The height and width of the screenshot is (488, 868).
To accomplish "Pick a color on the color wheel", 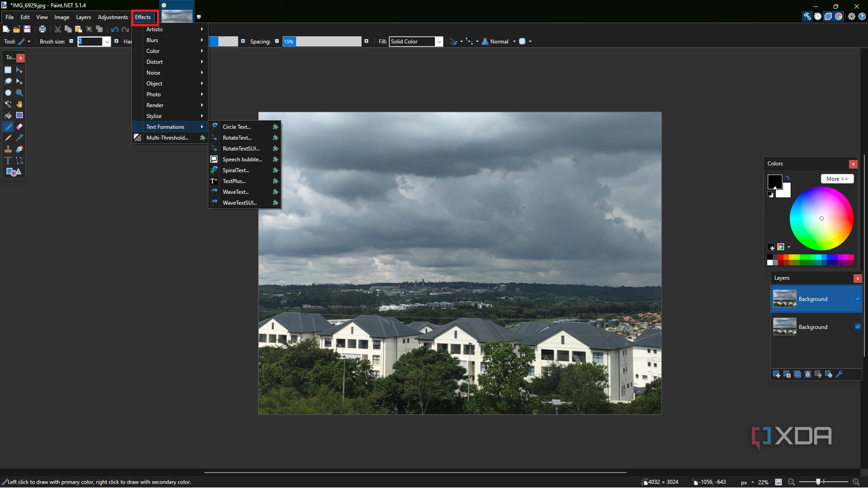I will coord(821,219).
